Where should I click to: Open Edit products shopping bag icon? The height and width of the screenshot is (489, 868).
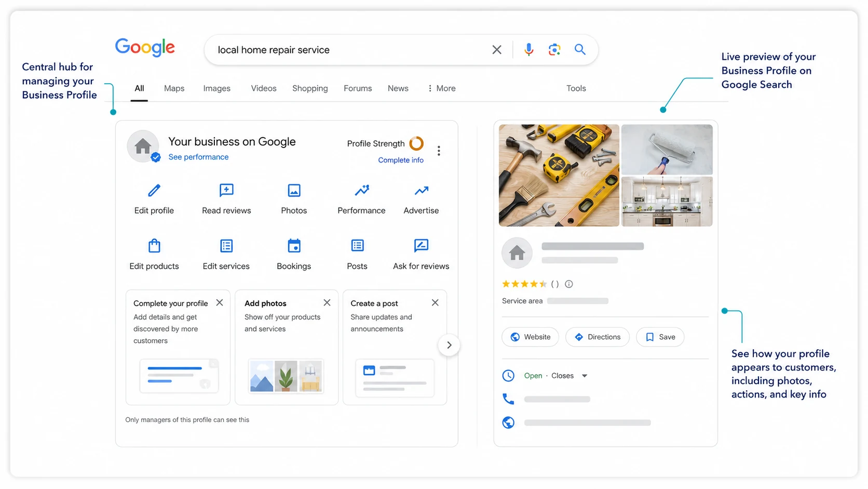point(154,245)
